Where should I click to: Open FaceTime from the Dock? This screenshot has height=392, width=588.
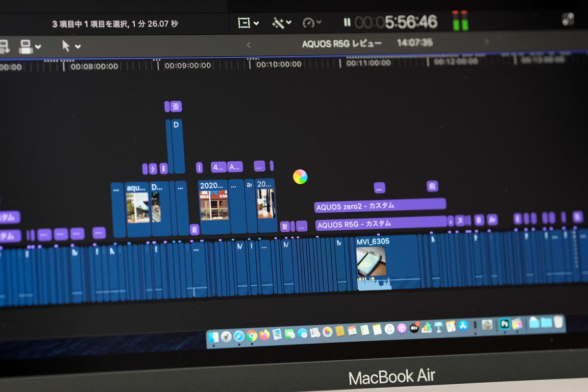[290, 334]
